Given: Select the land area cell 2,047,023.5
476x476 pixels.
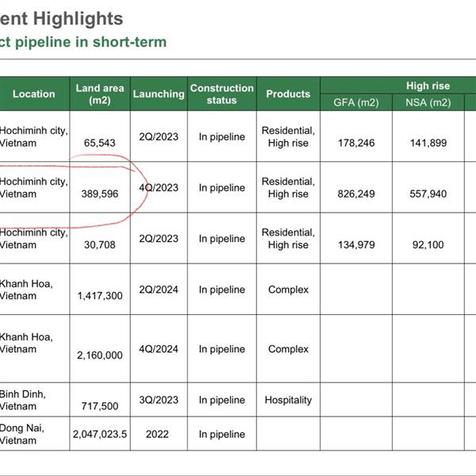Looking at the screenshot, I should coord(100,434).
